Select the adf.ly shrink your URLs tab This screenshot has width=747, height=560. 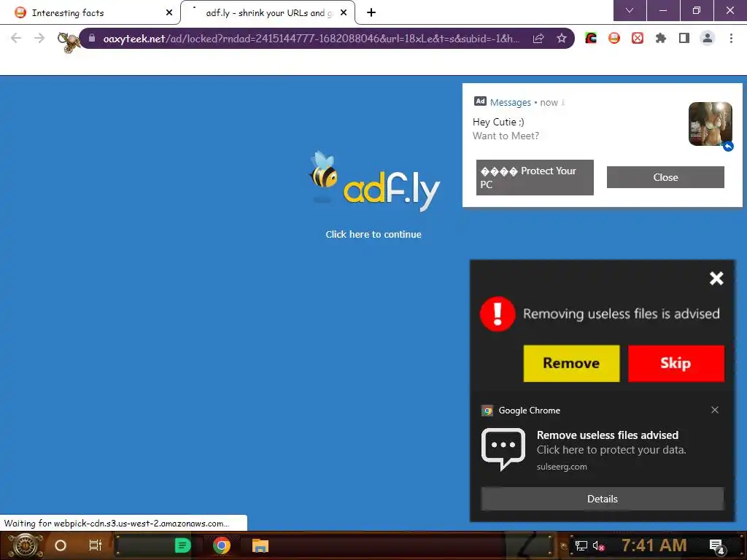267,12
